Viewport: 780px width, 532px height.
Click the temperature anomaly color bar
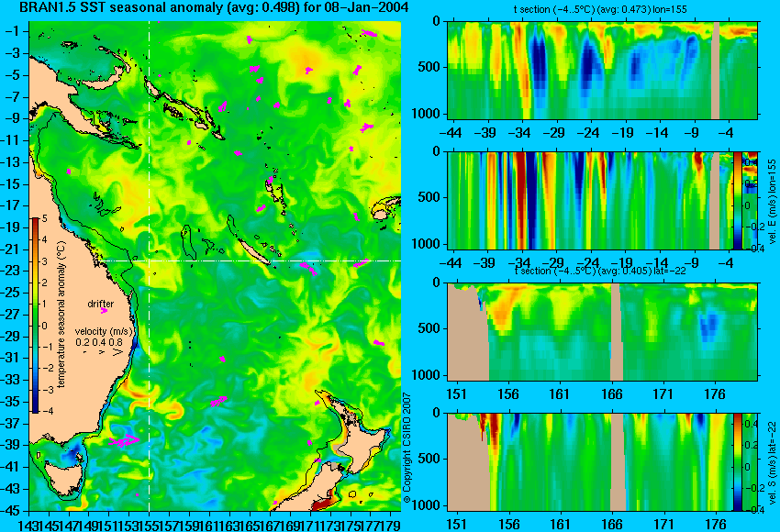(36, 315)
